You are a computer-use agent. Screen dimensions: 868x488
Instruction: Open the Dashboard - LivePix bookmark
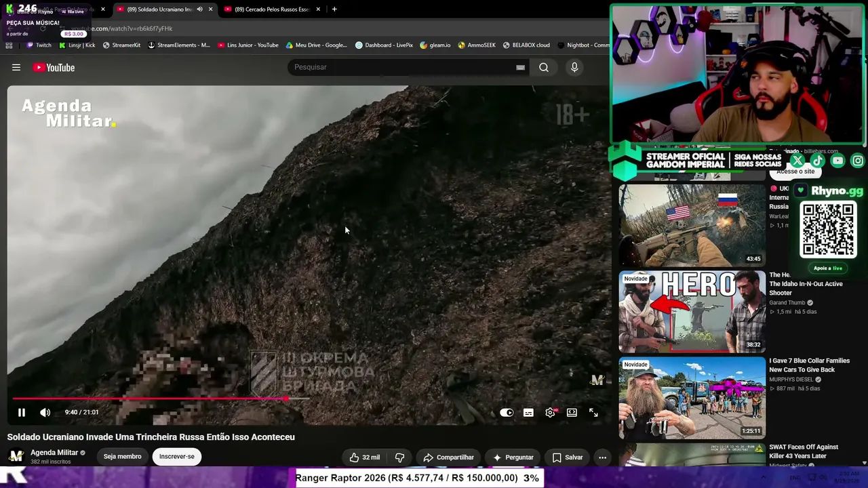(x=384, y=45)
